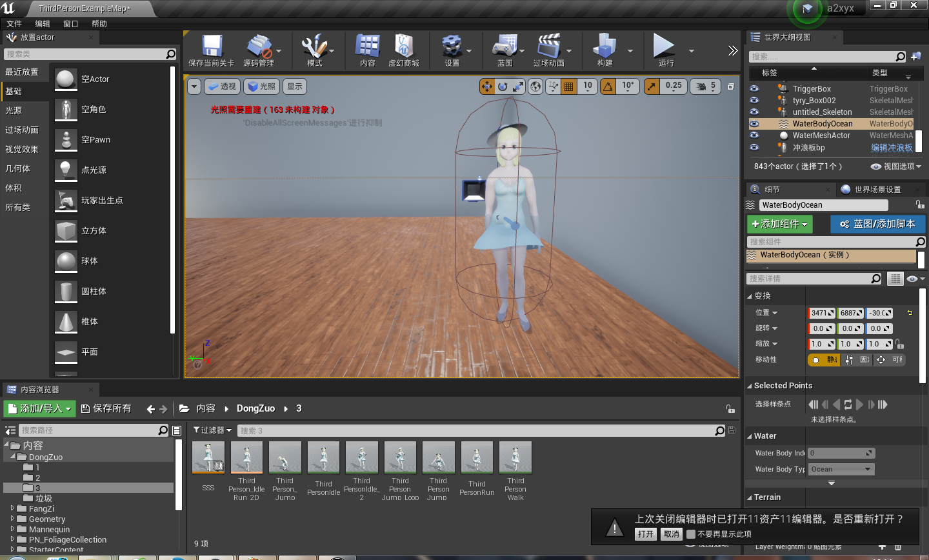Open Unreal Marketplace toolbar button
This screenshot has width=929, height=560.
point(404,51)
